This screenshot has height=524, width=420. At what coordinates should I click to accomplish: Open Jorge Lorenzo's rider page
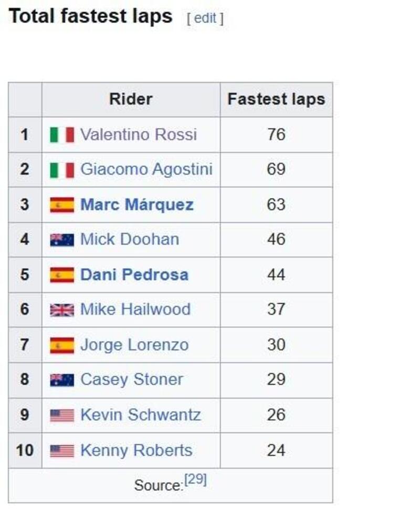click(134, 345)
